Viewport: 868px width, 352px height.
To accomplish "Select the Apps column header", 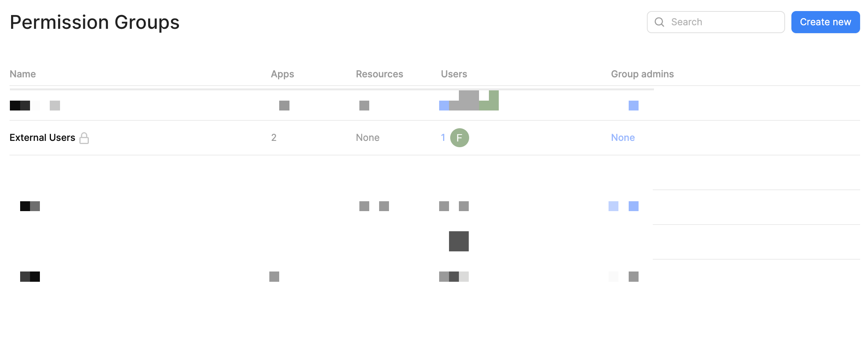I will pos(282,74).
